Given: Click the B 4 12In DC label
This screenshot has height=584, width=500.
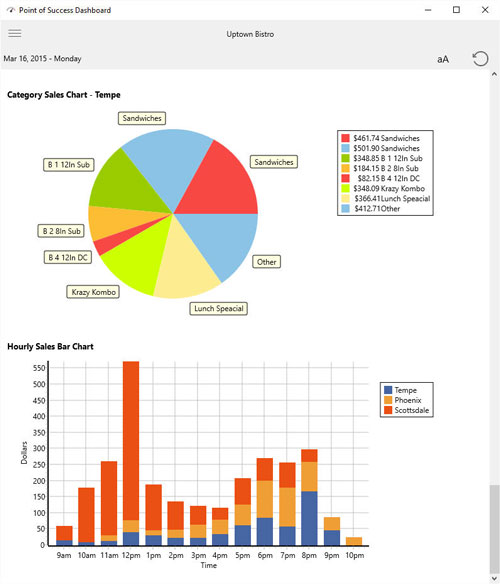Looking at the screenshot, I should [68, 257].
